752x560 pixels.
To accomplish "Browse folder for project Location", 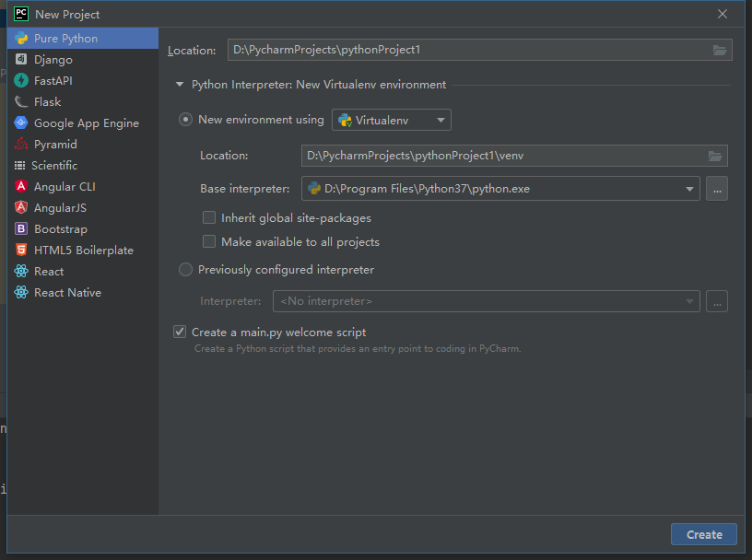I will 720,50.
